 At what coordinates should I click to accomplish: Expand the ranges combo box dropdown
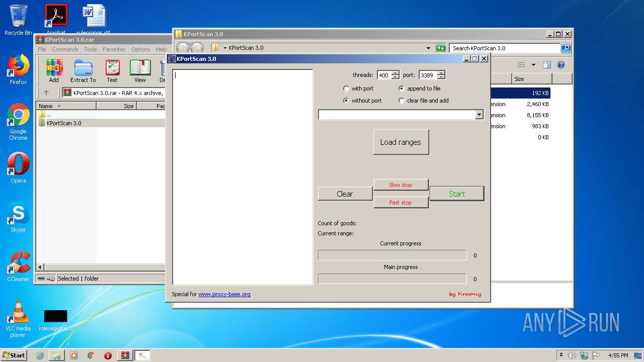478,115
